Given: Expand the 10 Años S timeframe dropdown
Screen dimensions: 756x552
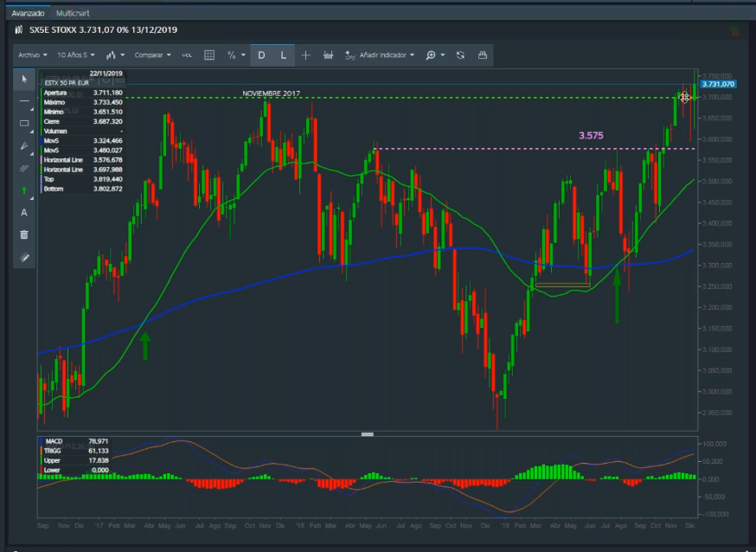Looking at the screenshot, I should [x=76, y=55].
